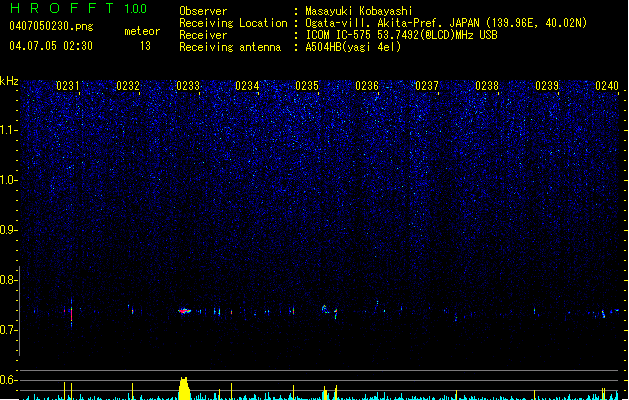Click the 1.0 kHz axis label
Screen dimensions: 629x400
tap(8, 180)
